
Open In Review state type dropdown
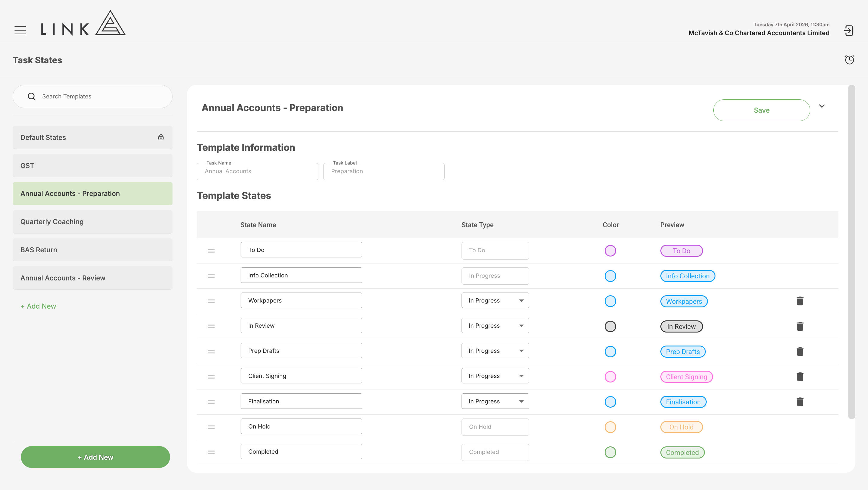[x=495, y=326]
